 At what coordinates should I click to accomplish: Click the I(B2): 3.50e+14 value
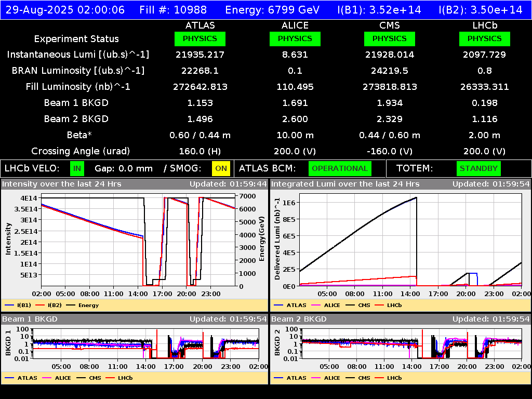click(x=481, y=9)
